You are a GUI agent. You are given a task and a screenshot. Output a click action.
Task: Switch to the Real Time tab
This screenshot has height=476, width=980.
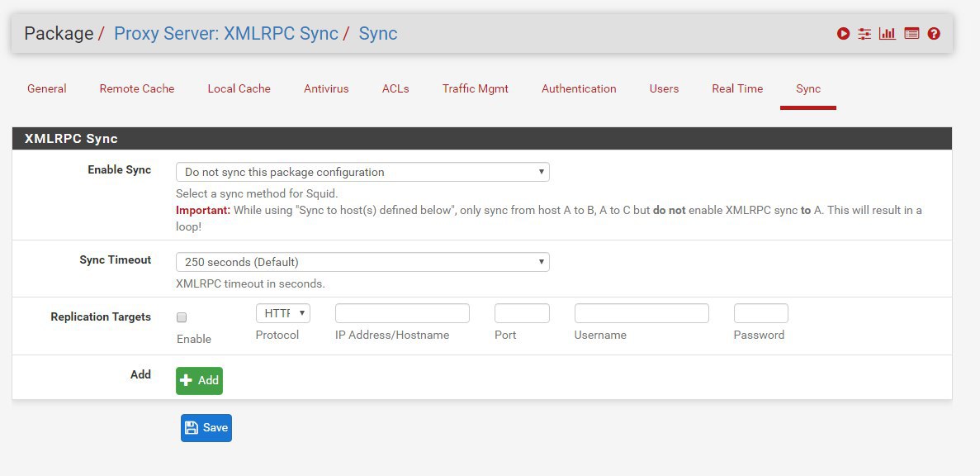[737, 88]
